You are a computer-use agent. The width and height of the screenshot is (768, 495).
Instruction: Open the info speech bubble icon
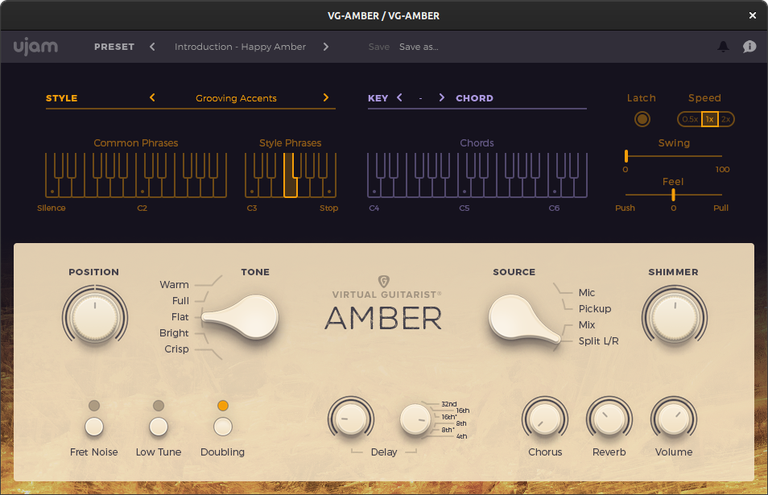click(749, 47)
